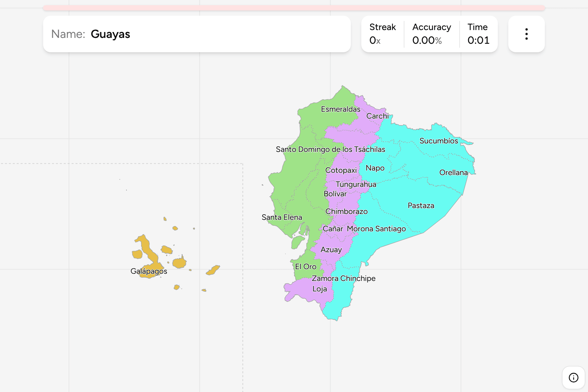Select the Tungurahua province label
The image size is (588, 392).
(x=356, y=184)
